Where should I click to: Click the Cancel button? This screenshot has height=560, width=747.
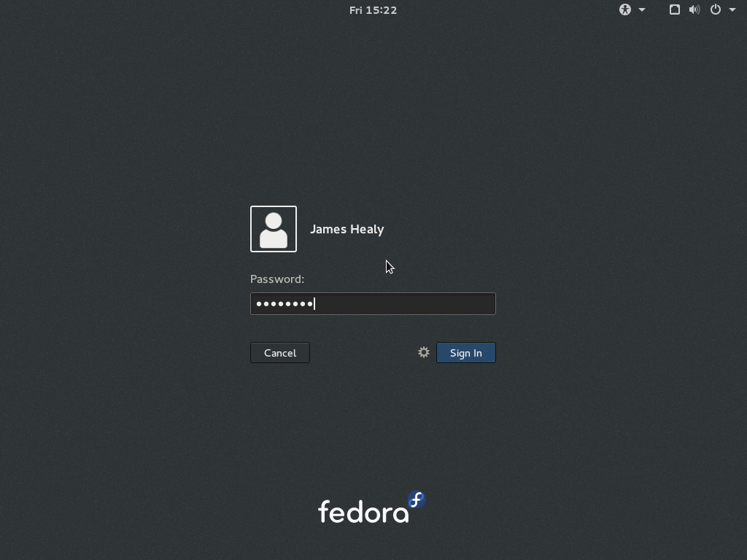280,353
